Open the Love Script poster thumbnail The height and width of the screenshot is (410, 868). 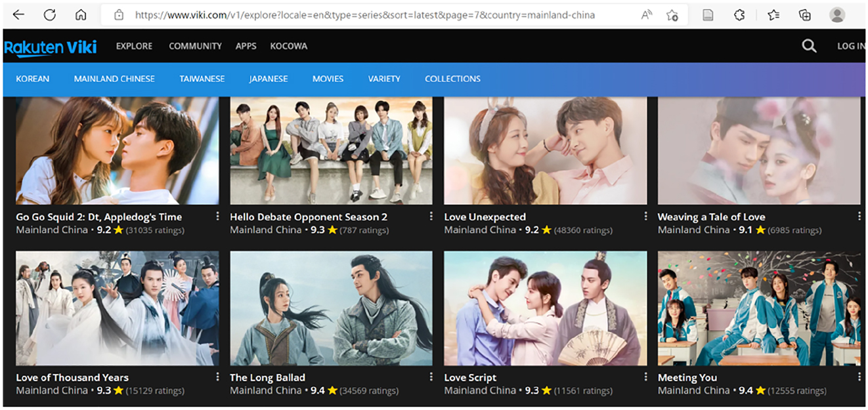[x=545, y=308]
